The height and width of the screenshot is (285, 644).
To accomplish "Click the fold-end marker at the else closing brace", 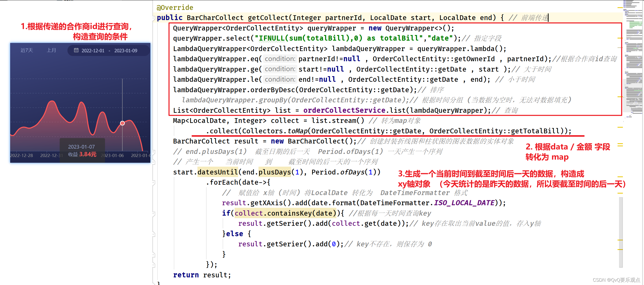I will pyautogui.click(x=154, y=255).
